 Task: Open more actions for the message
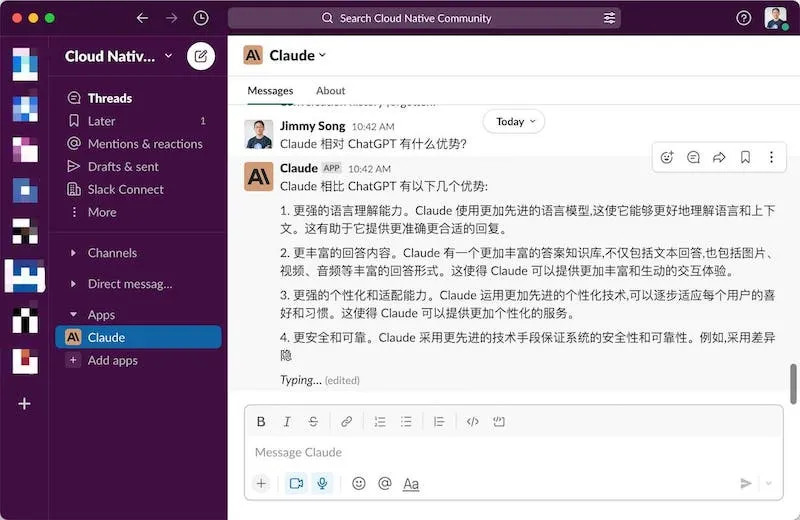[771, 157]
